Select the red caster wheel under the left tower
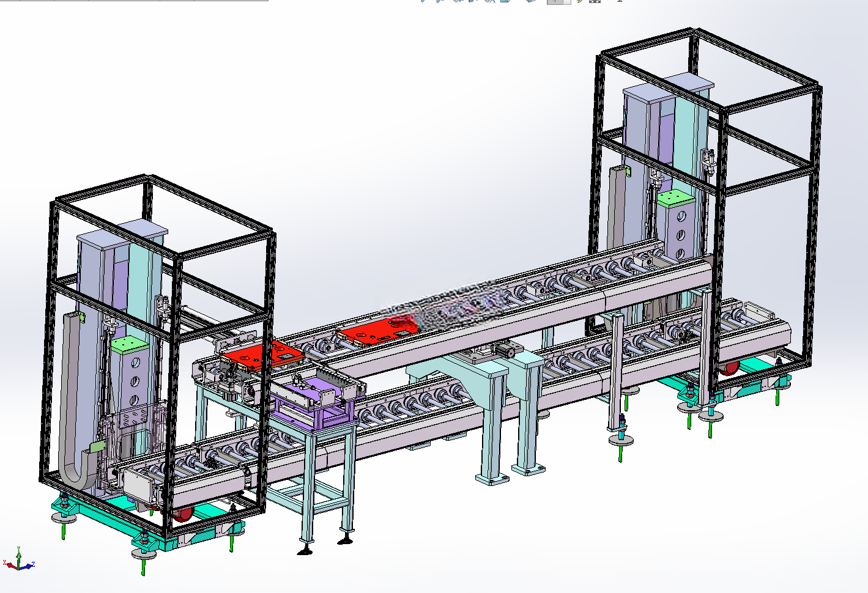 click(x=182, y=515)
